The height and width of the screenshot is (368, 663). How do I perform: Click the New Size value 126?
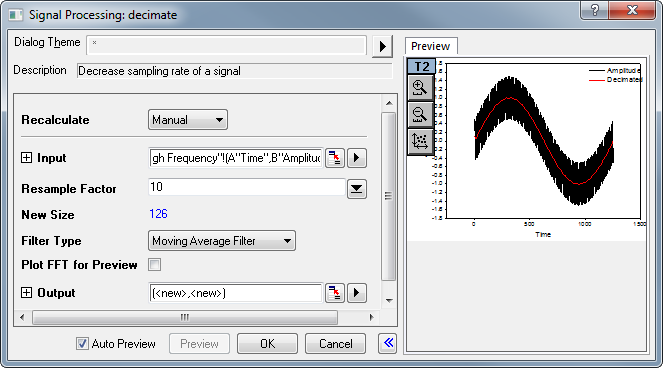pos(158,214)
